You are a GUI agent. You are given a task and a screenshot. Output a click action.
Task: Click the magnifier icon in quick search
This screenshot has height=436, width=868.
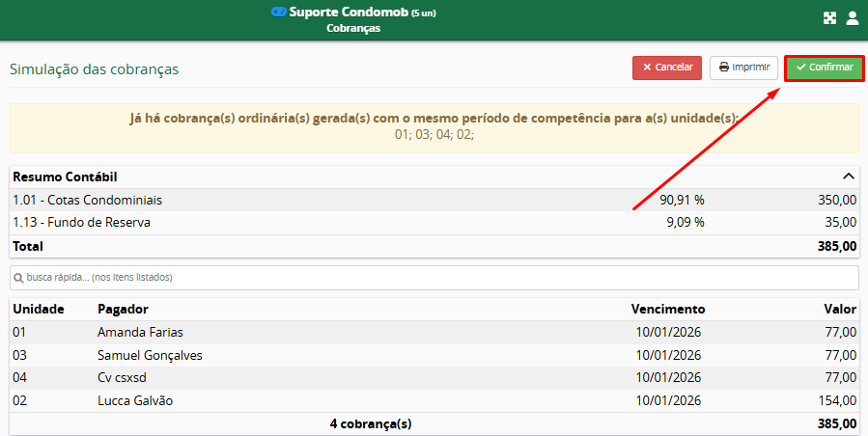tap(18, 278)
